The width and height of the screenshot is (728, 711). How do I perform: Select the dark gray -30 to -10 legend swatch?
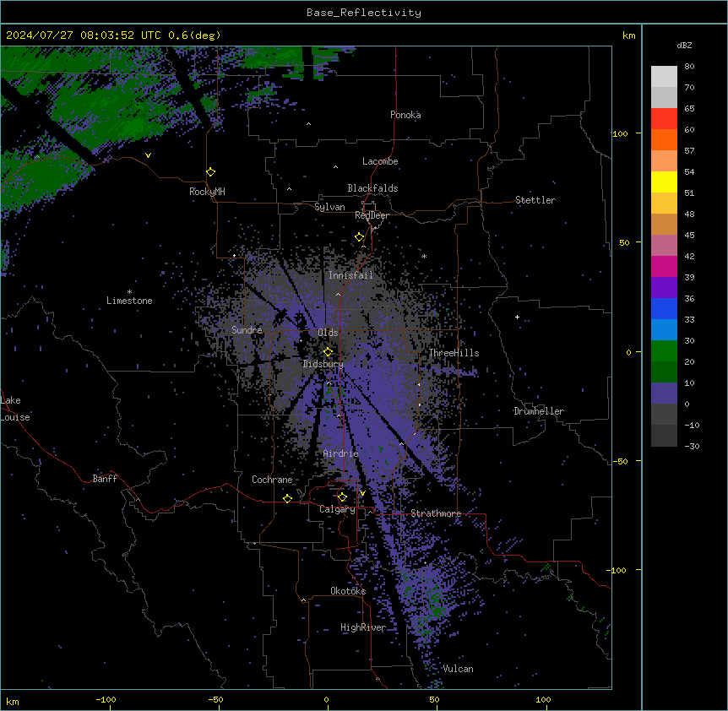(664, 436)
